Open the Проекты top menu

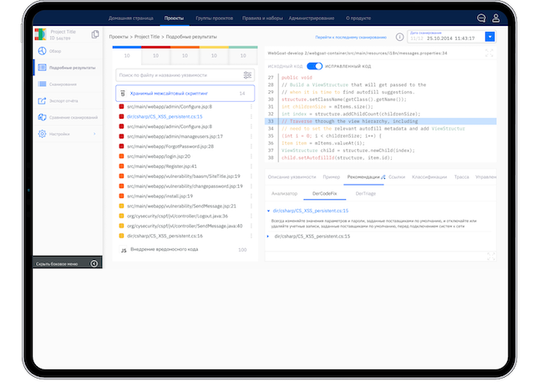(x=174, y=18)
